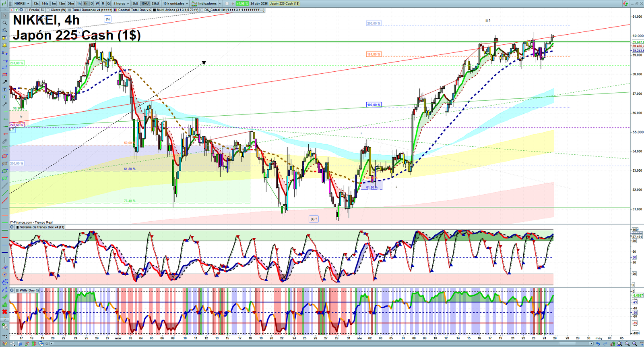Image resolution: width=644 pixels, height=347 pixels.
Task: Click the undo arrow in bottom toolbar
Action: coord(598,344)
